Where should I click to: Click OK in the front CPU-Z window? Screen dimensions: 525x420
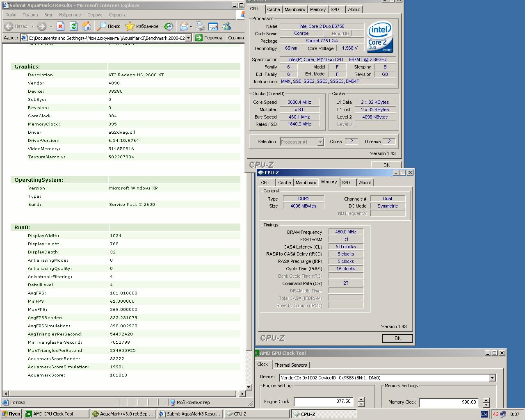(x=397, y=338)
